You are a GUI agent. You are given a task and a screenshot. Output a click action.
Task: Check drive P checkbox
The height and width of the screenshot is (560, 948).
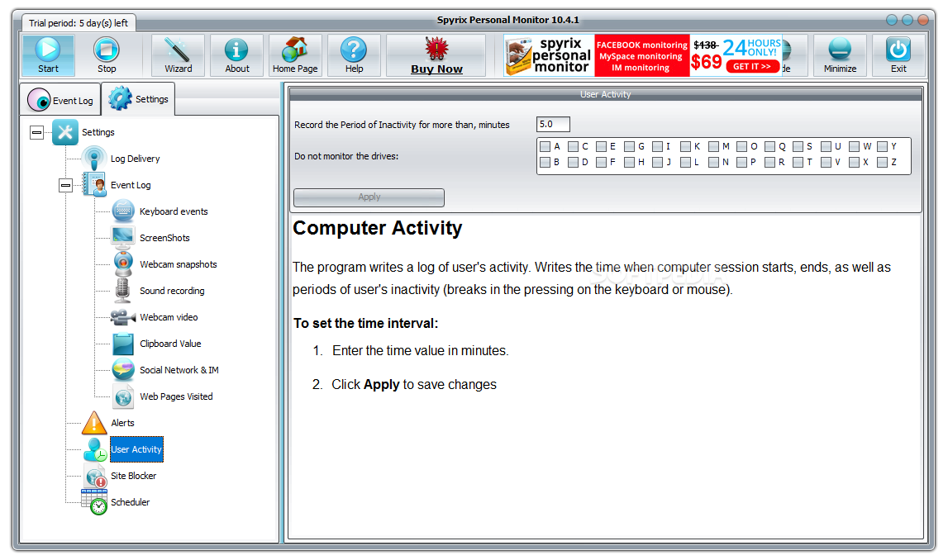742,162
